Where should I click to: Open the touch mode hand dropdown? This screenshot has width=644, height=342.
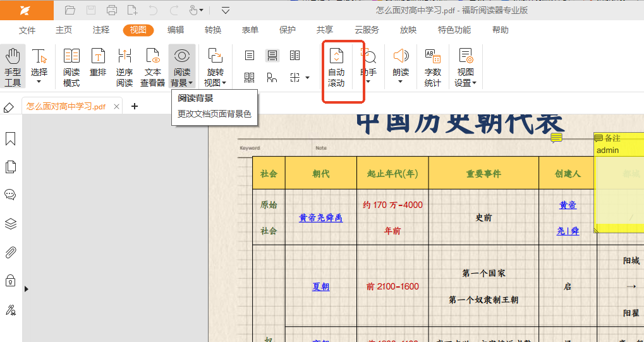click(197, 10)
